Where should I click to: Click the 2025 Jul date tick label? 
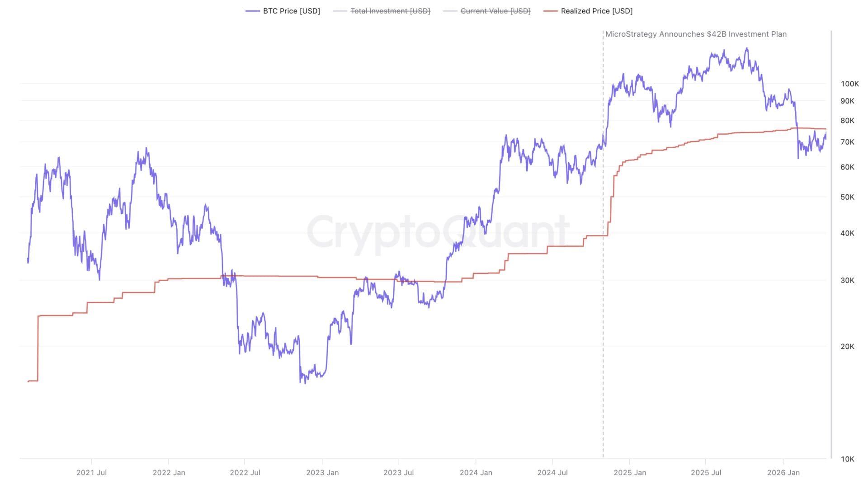[x=706, y=472]
